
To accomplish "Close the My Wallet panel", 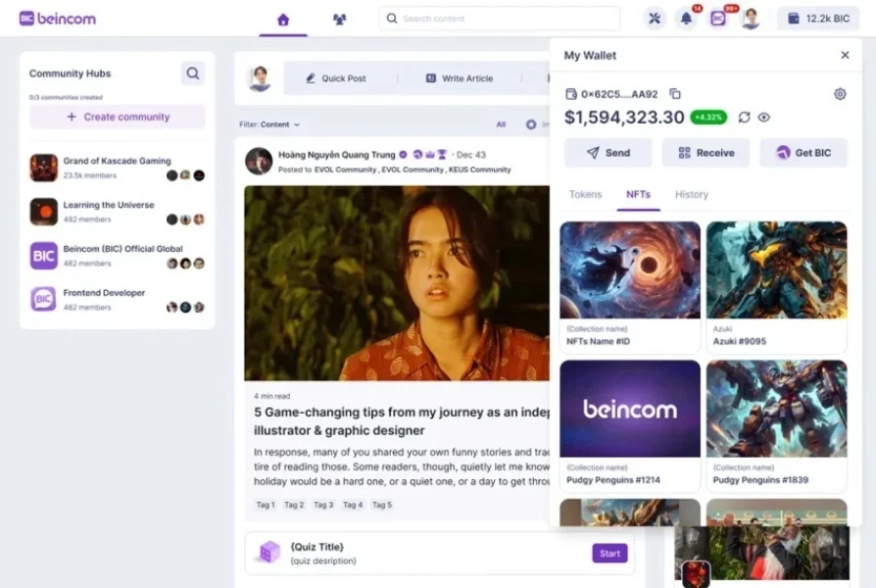I will tap(845, 55).
